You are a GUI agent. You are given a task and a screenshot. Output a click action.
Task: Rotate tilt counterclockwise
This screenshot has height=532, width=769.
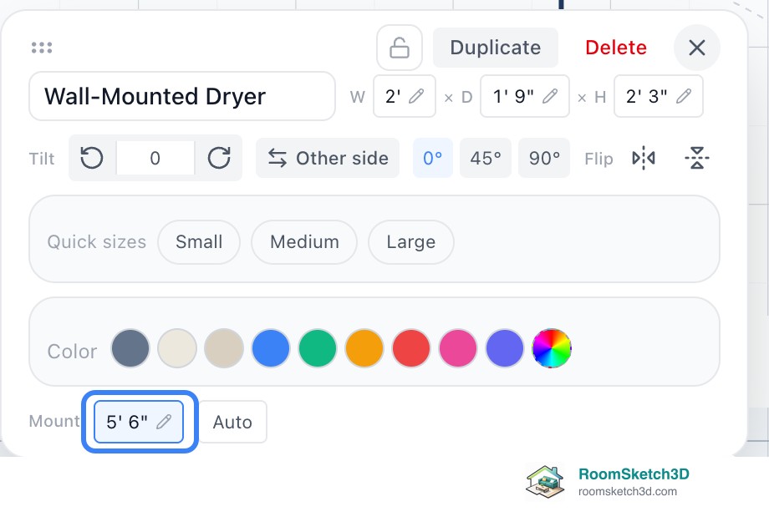pos(92,158)
